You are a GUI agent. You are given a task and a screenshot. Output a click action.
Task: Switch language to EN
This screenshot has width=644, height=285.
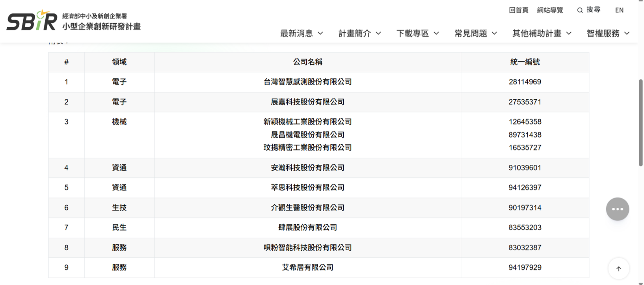tap(619, 10)
